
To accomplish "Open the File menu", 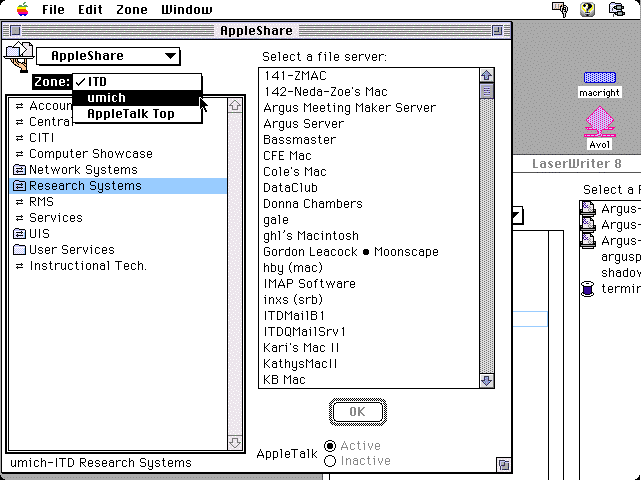I will pyautogui.click(x=53, y=9).
